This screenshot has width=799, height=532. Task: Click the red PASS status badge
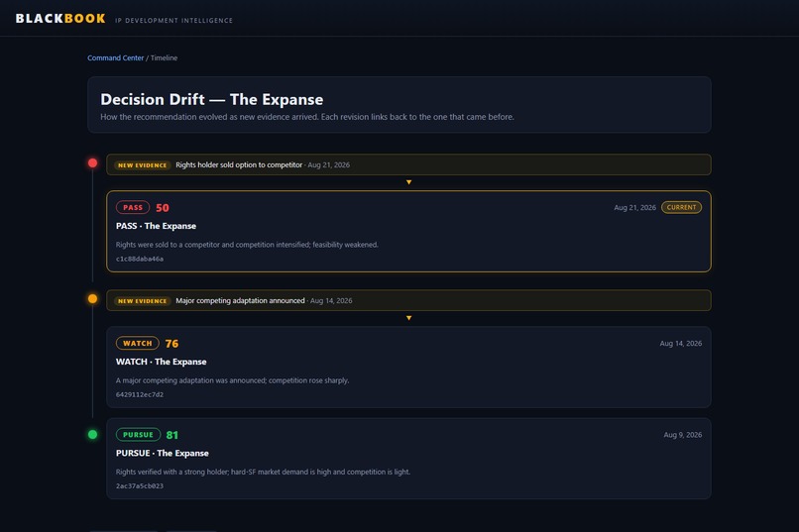(133, 208)
